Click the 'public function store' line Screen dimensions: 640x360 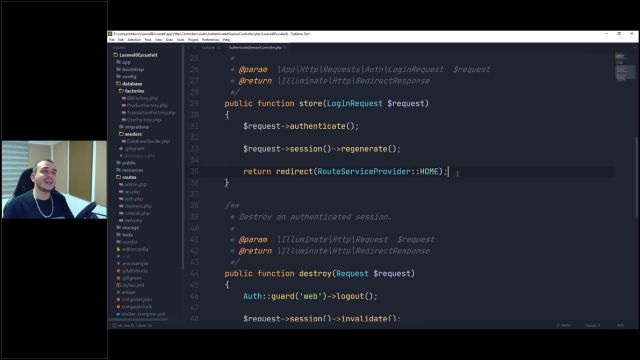327,104
